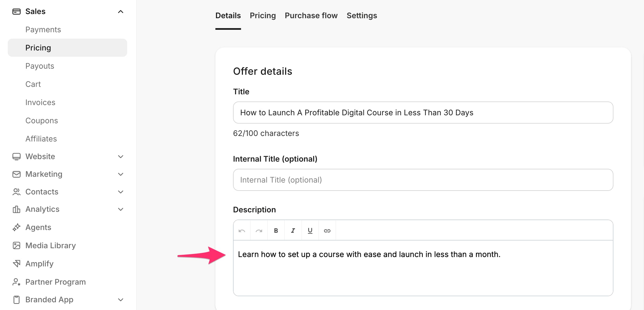Open the Purchase flow tab
This screenshot has width=644, height=310.
click(311, 15)
